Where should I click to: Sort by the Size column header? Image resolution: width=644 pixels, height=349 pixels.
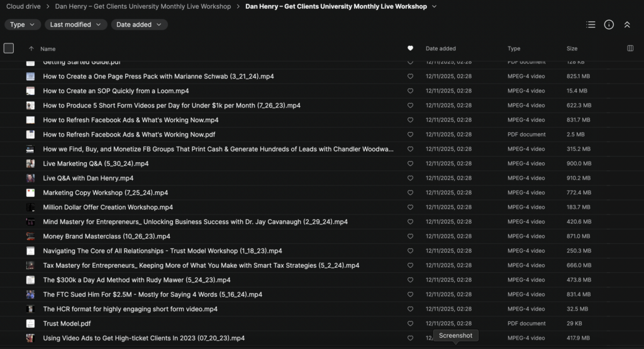tap(572, 48)
